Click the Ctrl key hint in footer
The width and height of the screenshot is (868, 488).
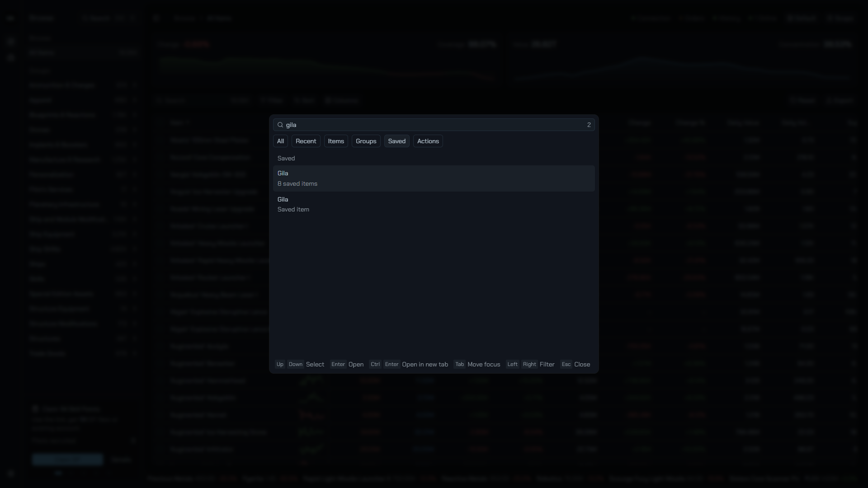click(375, 364)
